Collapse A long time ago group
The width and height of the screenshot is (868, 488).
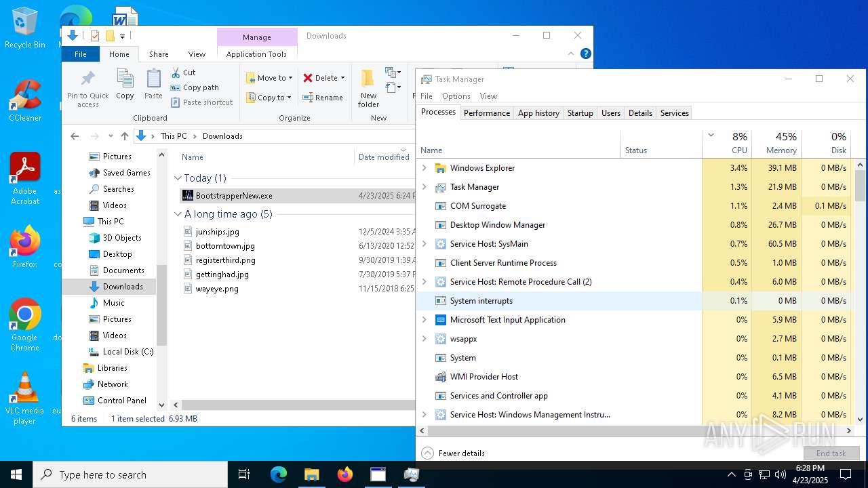pyautogui.click(x=178, y=214)
